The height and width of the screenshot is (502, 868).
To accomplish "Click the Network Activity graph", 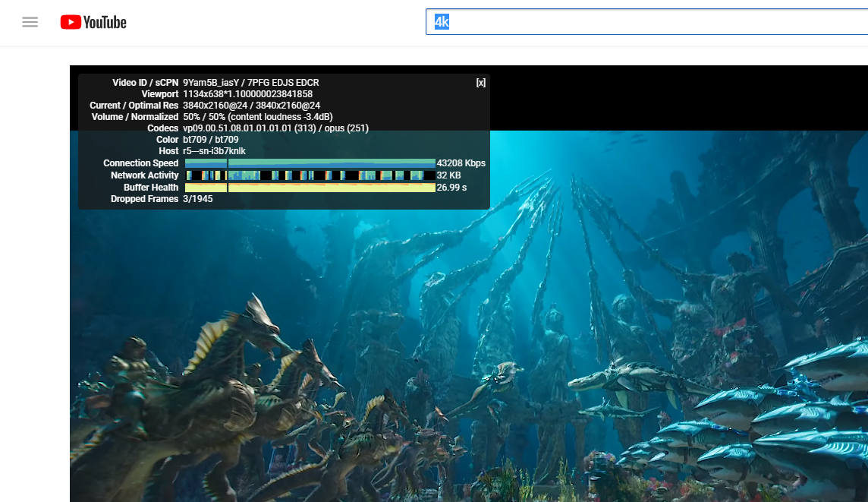I will [310, 175].
